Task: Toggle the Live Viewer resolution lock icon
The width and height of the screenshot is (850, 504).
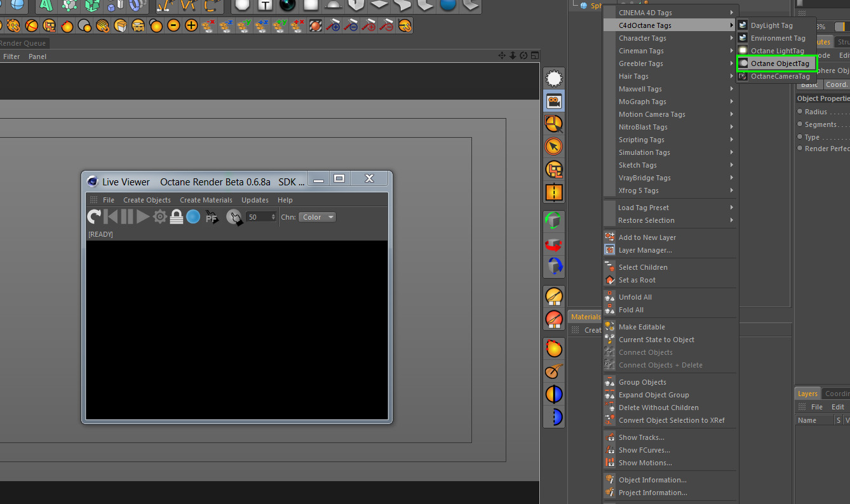Action: pos(177,217)
